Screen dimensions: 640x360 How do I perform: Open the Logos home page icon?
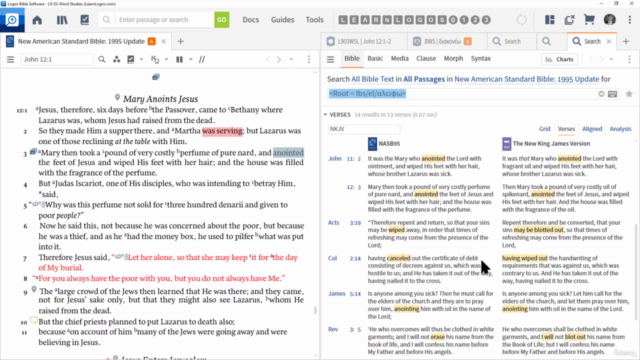click(37, 20)
